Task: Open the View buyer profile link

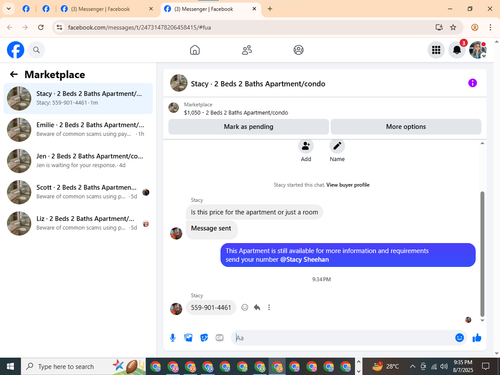Action: tap(348, 185)
